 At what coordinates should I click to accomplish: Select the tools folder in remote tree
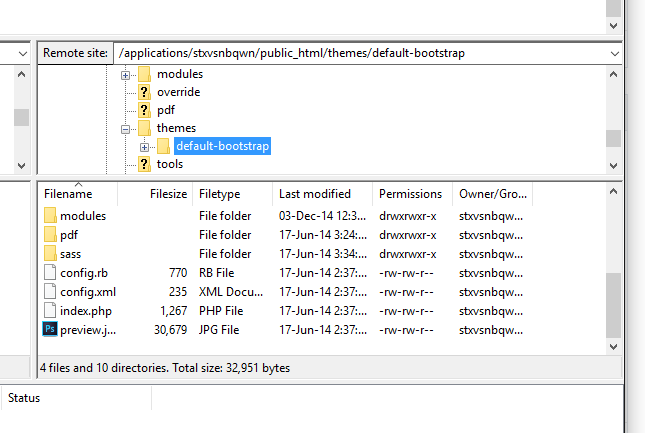(169, 164)
